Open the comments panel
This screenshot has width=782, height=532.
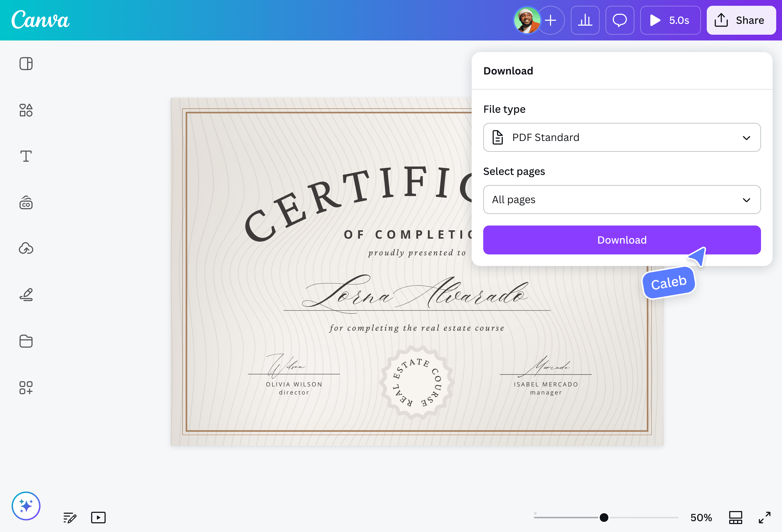[619, 20]
